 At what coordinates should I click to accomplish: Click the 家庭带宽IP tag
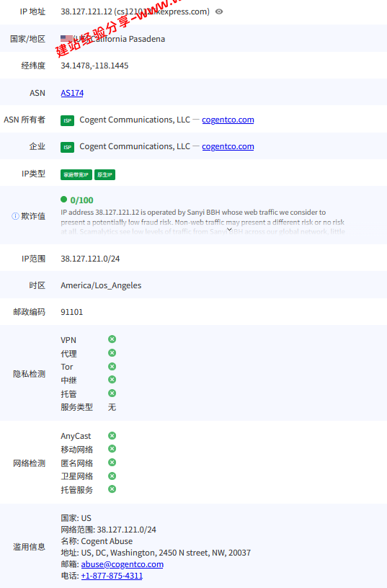[x=76, y=175]
